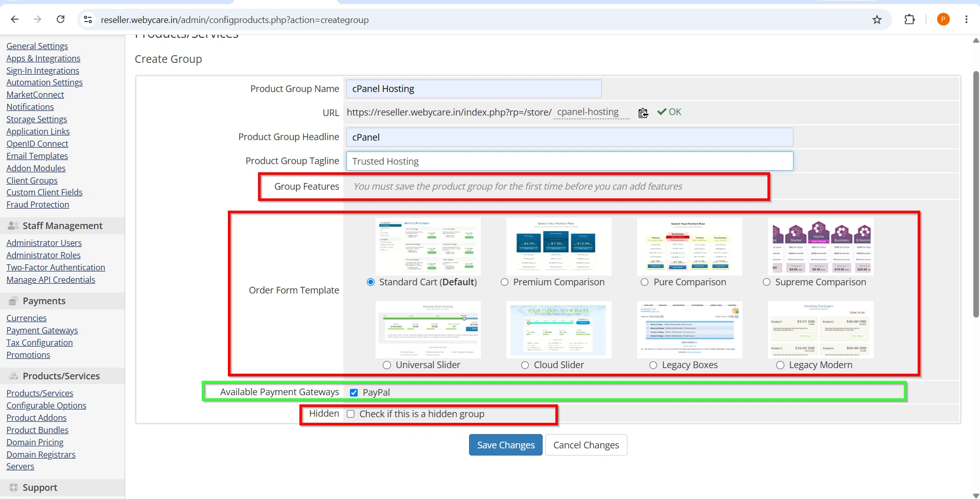Go back with browser back arrow
Viewport: 980px width, 499px height.
coord(15,19)
